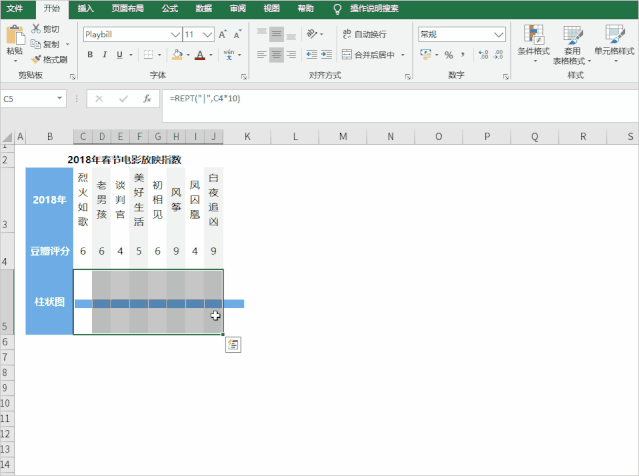Toggle Bold formatting

89,55
